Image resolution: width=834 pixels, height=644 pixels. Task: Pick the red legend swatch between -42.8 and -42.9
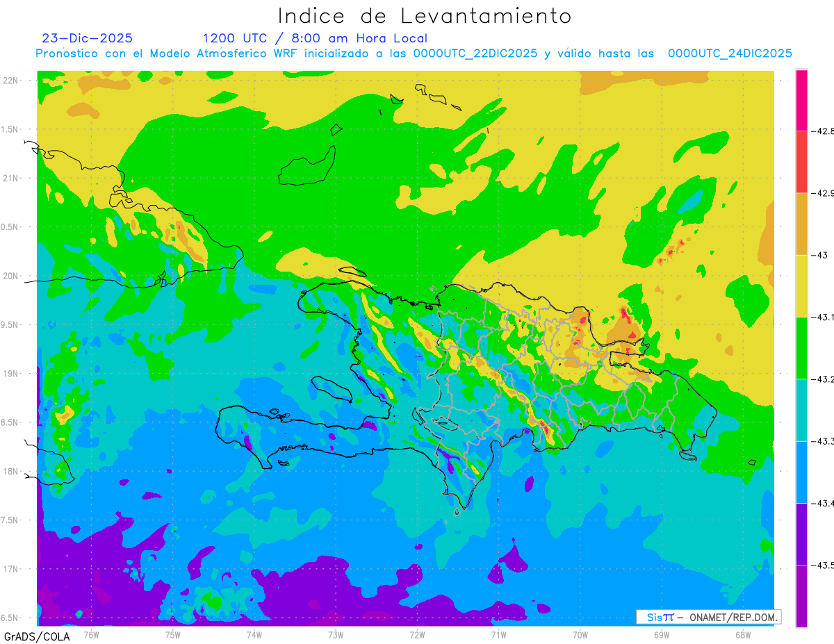click(x=801, y=162)
